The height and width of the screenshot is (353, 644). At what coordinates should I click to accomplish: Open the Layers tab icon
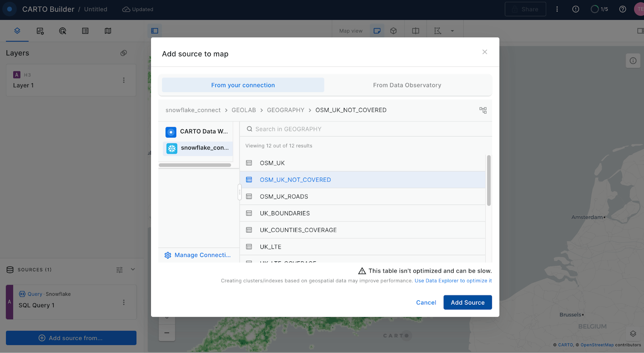coord(17,31)
